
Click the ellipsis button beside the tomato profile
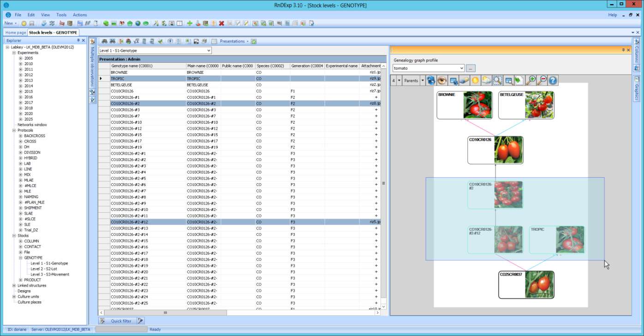pos(471,68)
